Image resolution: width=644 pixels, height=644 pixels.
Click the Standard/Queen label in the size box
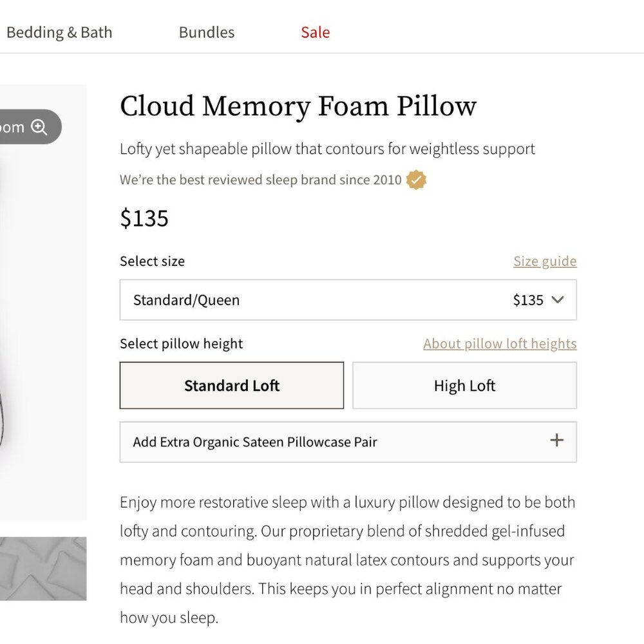click(x=186, y=299)
